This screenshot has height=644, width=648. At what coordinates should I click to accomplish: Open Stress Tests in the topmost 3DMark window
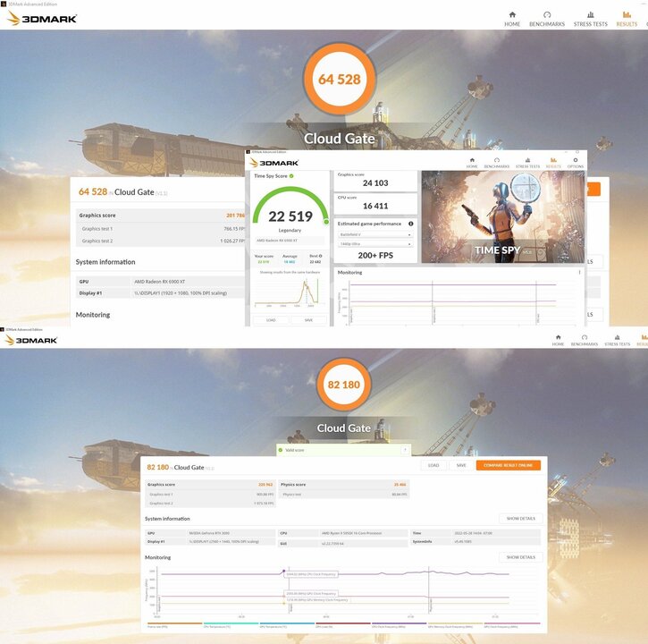click(x=590, y=17)
